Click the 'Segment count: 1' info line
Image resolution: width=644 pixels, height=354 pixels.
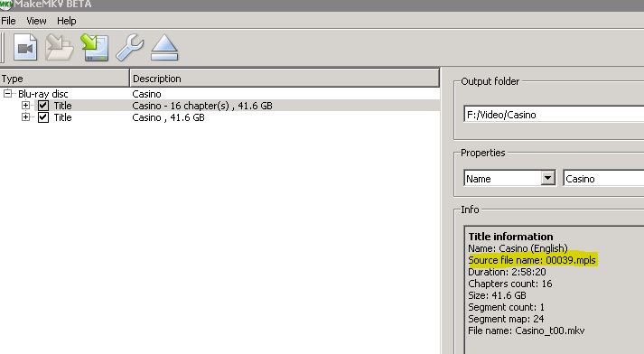(506, 307)
